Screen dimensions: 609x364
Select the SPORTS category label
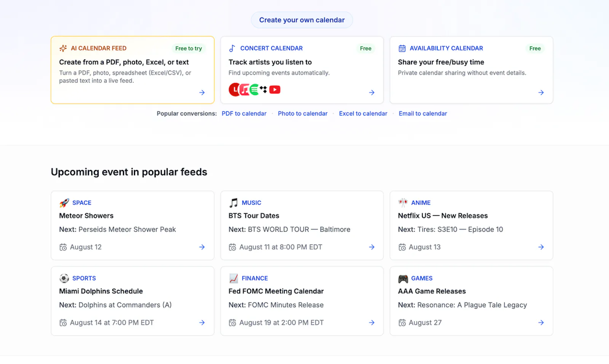coord(84,278)
